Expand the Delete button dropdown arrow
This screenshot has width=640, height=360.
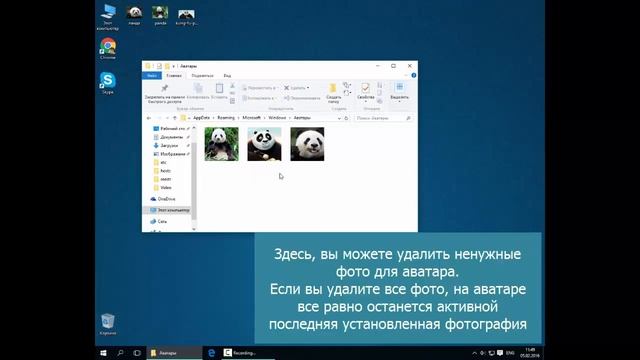(x=308, y=88)
